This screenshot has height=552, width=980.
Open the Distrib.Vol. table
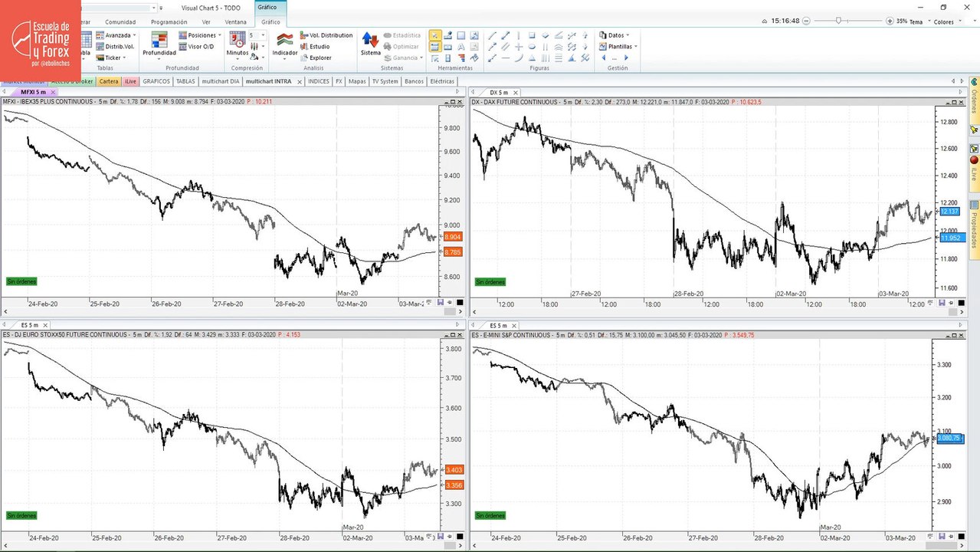point(115,47)
